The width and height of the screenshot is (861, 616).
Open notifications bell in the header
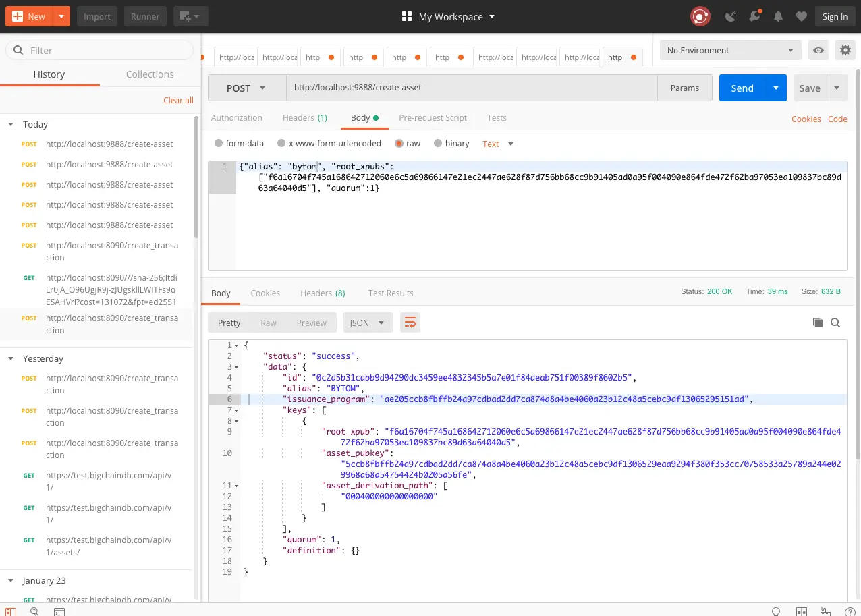click(x=778, y=16)
